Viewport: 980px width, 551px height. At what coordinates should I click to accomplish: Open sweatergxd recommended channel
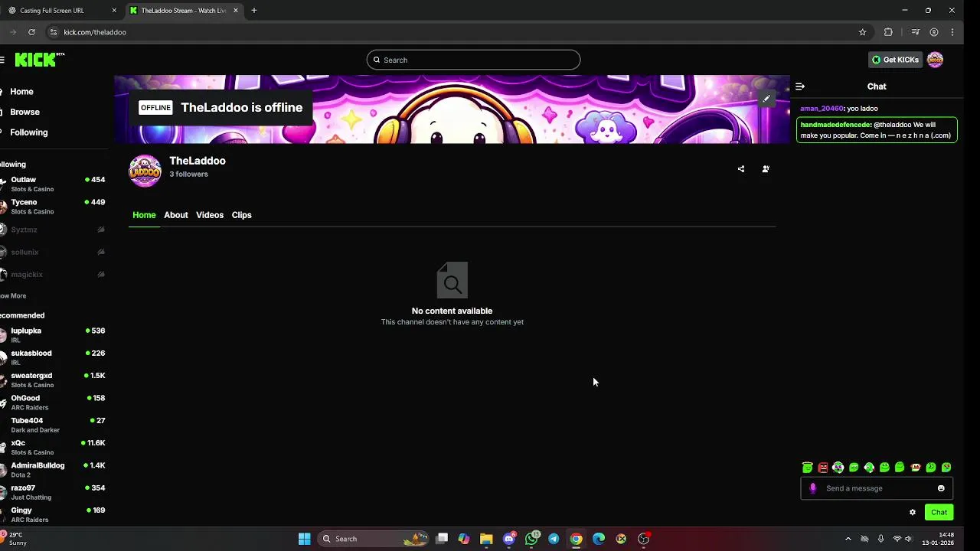[x=53, y=380]
